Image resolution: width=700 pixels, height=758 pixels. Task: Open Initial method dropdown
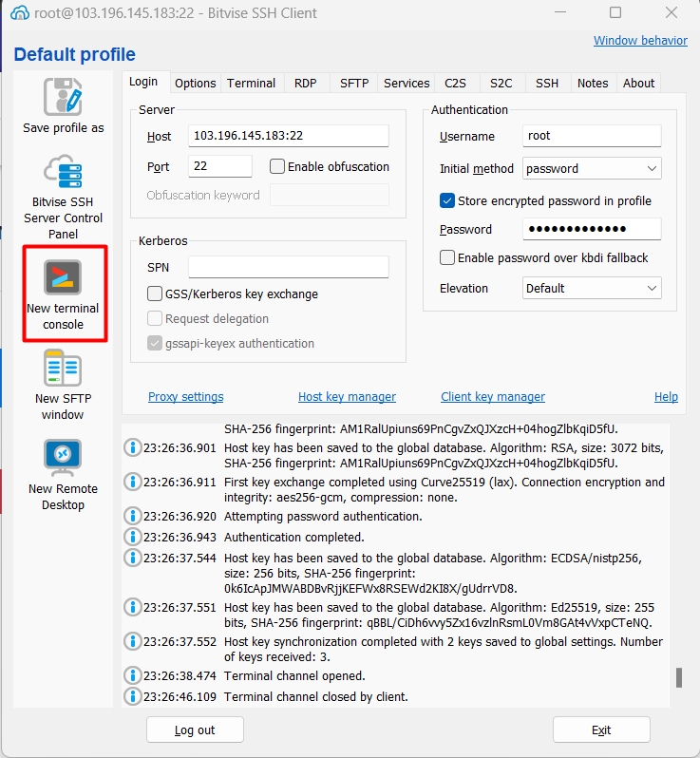tap(592, 168)
